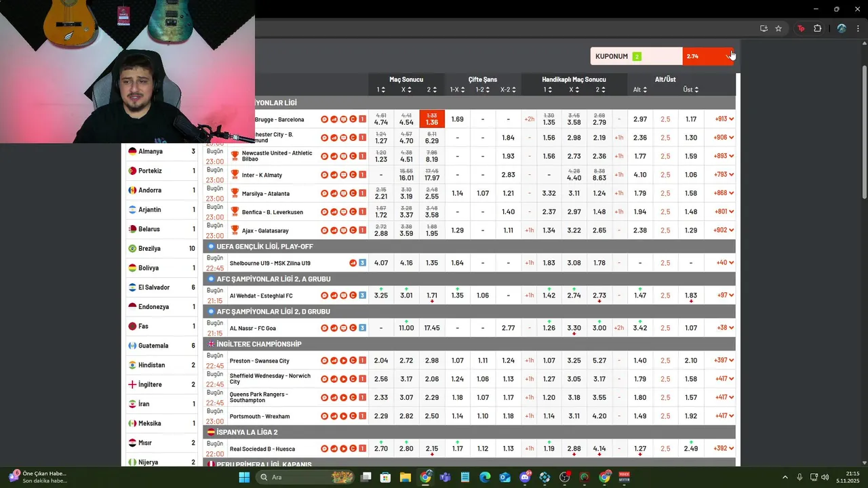Click the orange 1 badge for Benfica - B. Leverkusen
The image size is (868, 488).
click(362, 212)
